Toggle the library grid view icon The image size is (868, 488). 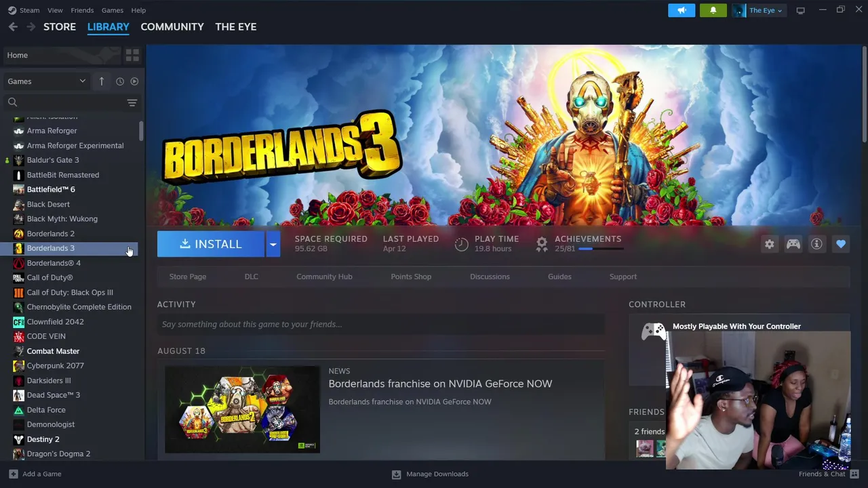click(x=132, y=55)
